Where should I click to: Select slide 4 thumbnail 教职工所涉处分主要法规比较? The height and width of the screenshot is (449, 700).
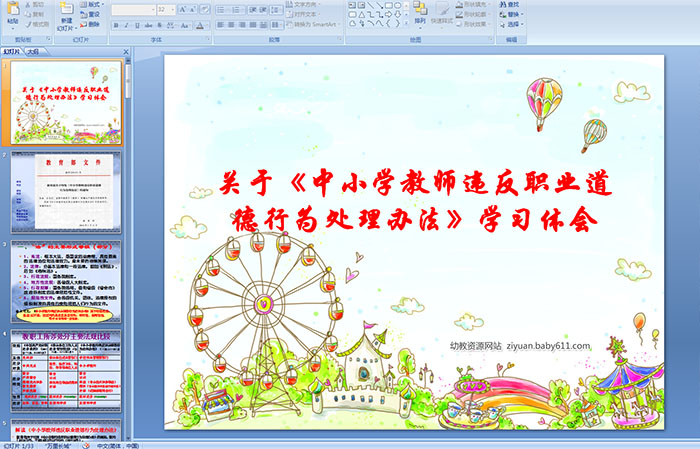66,371
